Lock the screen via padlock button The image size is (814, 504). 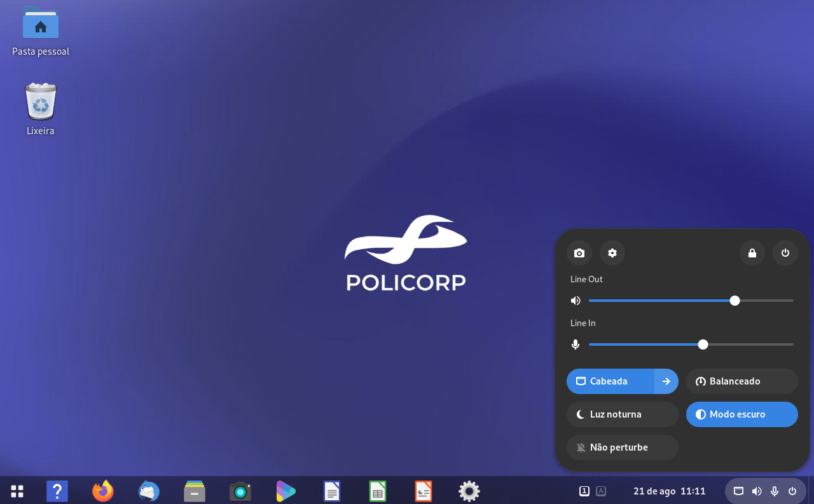click(752, 253)
